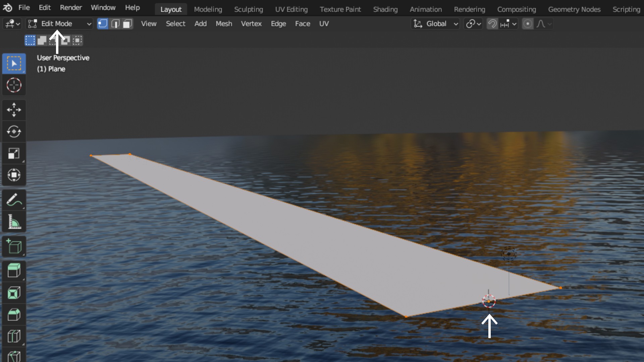Screen dimensions: 644x362
Task: Switch to vertex select mode
Action: (103, 24)
